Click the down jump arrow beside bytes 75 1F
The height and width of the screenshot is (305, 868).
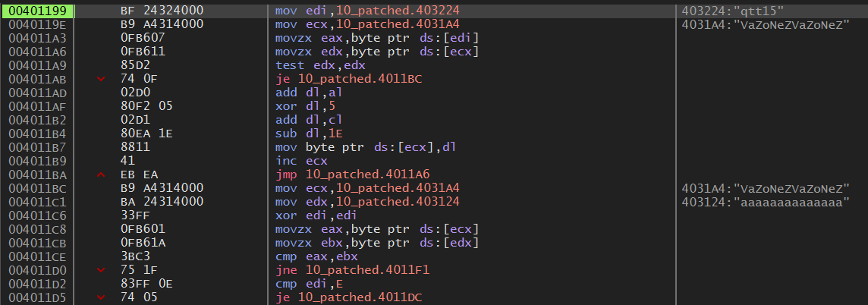pos(101,270)
